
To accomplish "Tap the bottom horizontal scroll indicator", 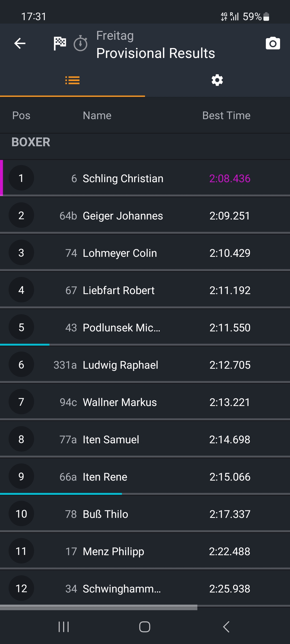I will click(x=99, y=608).
